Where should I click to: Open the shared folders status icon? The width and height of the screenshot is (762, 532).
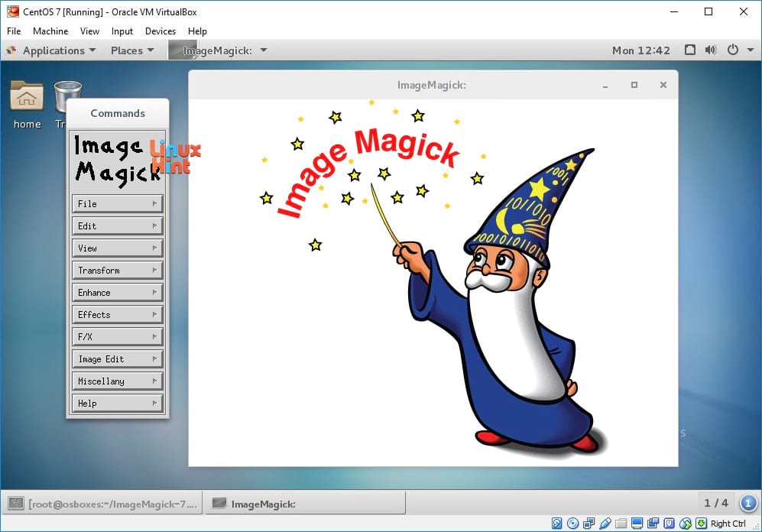[x=621, y=524]
